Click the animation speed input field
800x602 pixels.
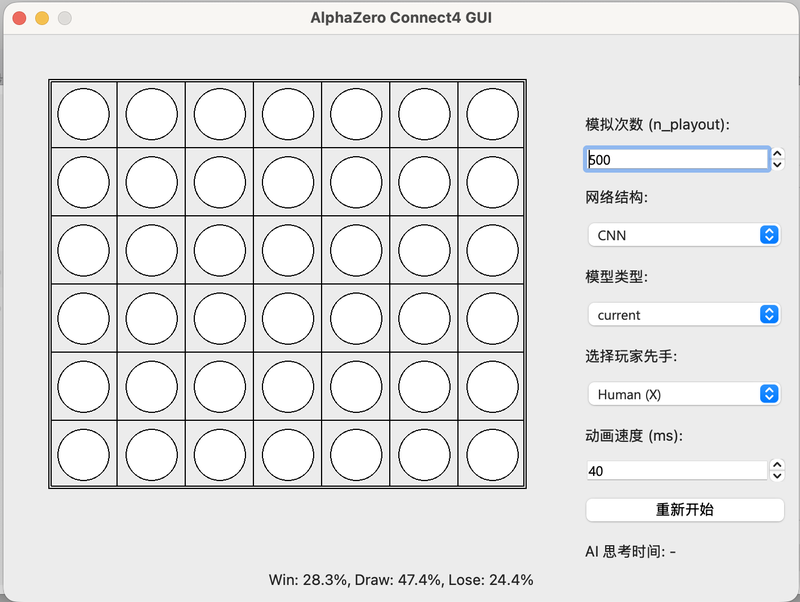676,470
